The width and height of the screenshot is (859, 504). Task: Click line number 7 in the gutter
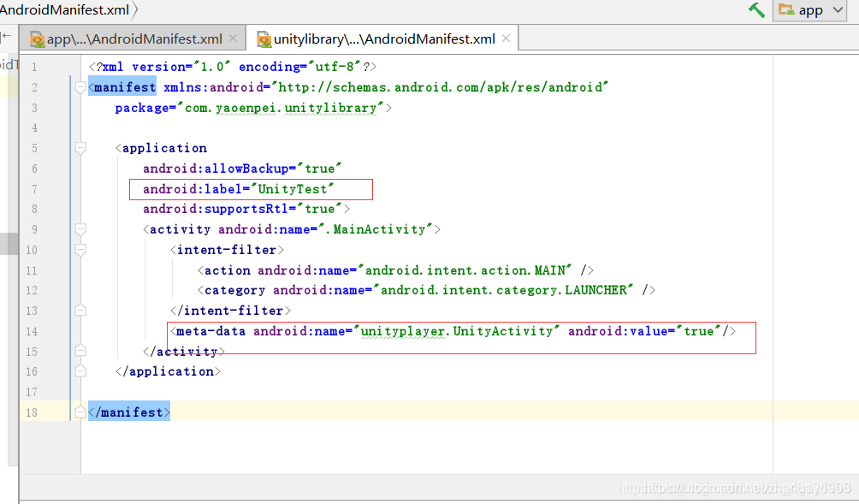pyautogui.click(x=34, y=189)
